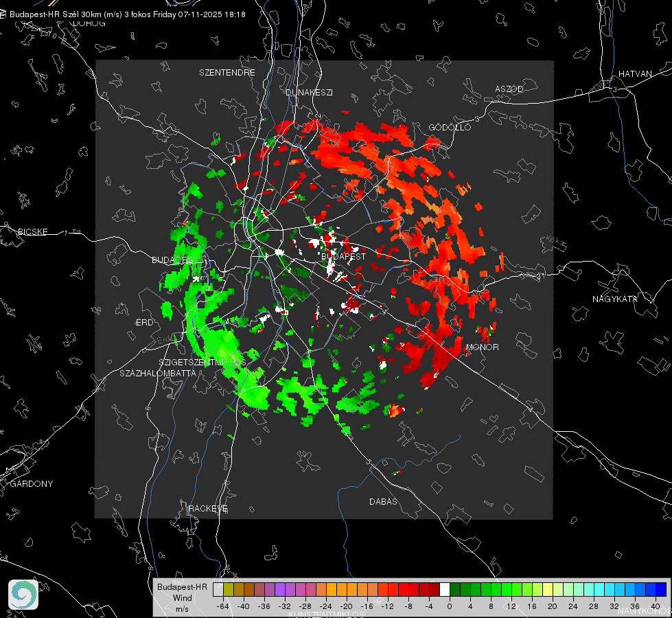Click the NAGYKÁTA town label
The image size is (672, 618).
tap(615, 299)
